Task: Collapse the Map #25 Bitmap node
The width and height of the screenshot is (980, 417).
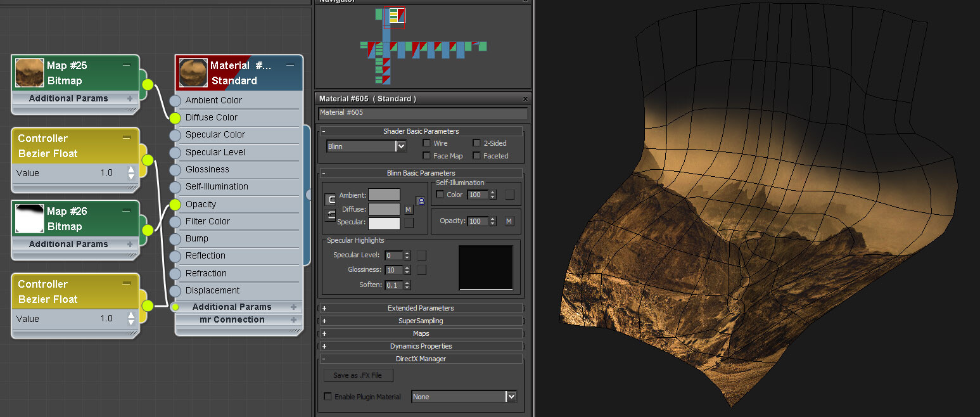Action: 127,65
